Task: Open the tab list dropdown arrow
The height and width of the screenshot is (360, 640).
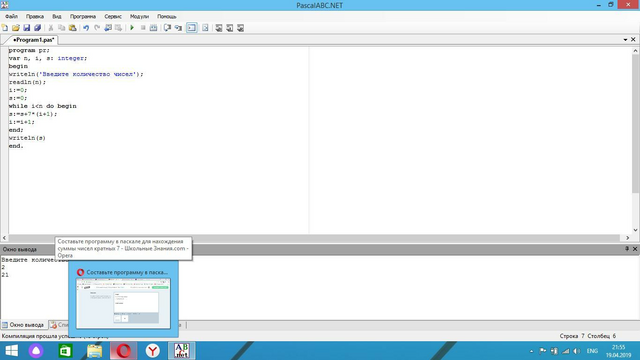Action: tap(625, 40)
